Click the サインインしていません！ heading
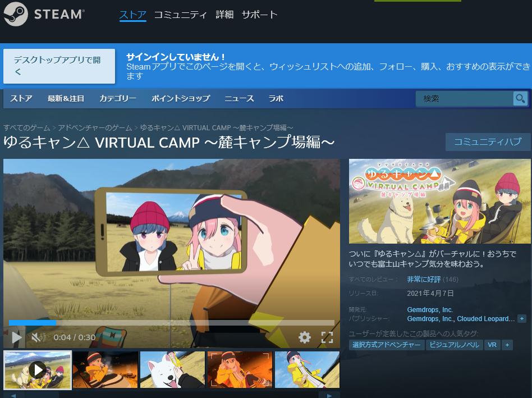 point(176,57)
